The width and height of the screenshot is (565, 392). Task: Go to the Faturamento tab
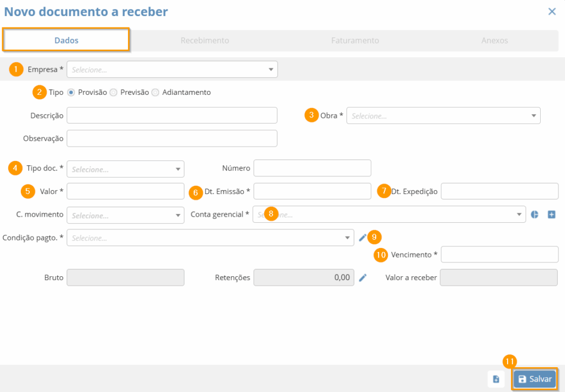coord(355,40)
